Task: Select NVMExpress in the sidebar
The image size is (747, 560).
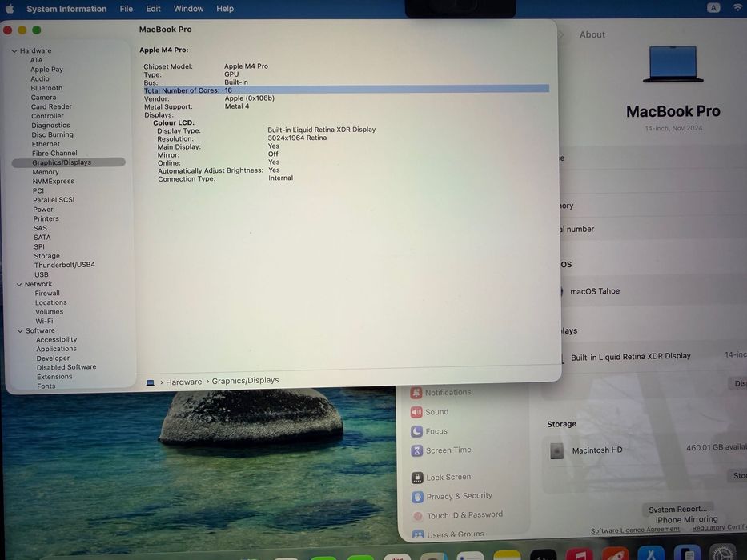Action: tap(54, 182)
